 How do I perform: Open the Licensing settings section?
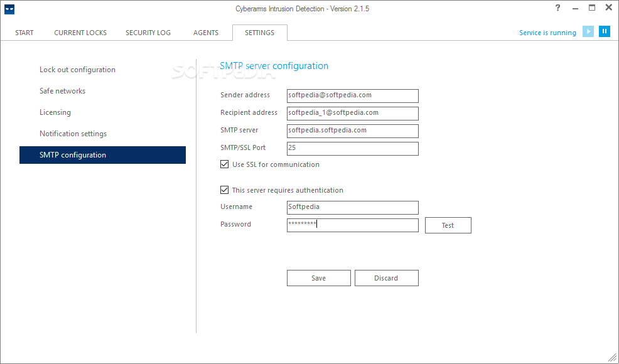tap(55, 112)
